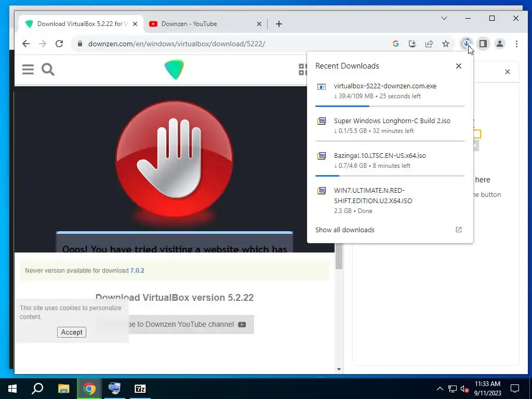Click Super Windows Longhorn progress bar

(x=390, y=141)
